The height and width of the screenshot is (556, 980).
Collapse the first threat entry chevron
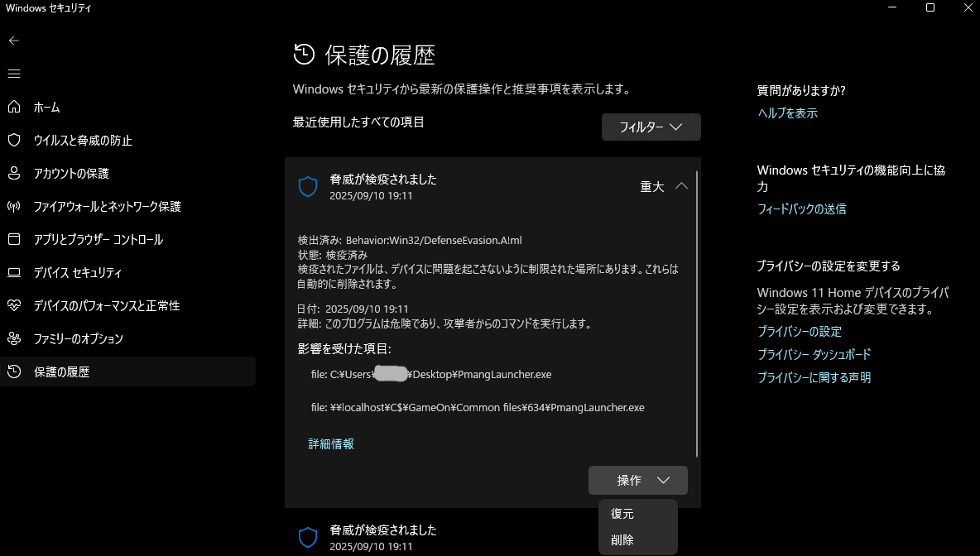coord(681,186)
